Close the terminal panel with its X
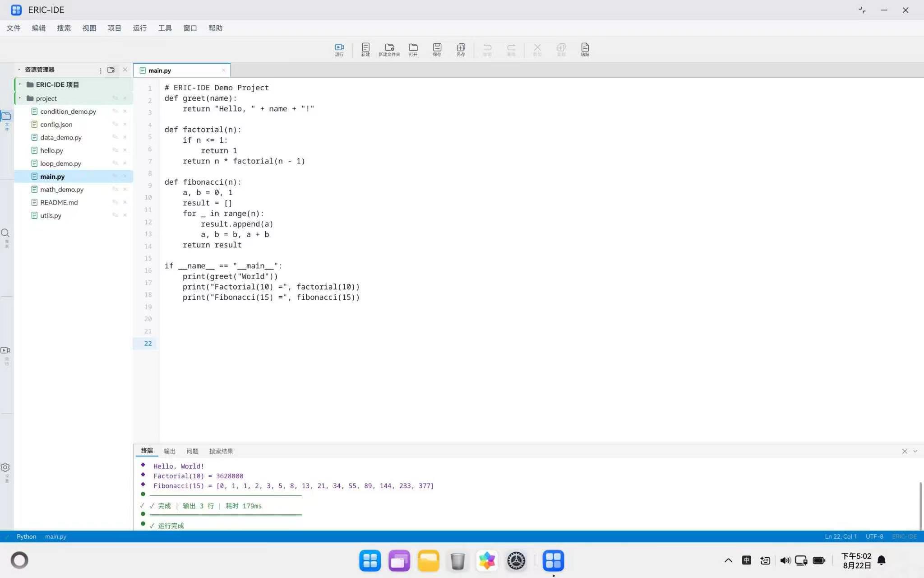This screenshot has width=924, height=578. coord(905,451)
